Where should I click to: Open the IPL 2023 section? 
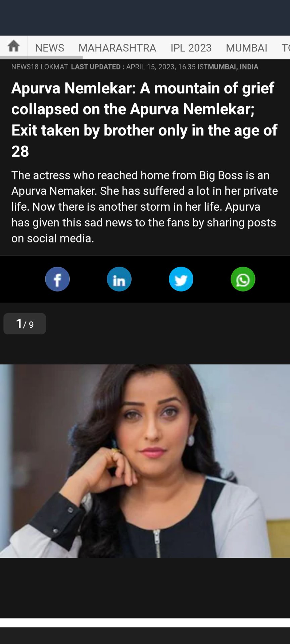191,48
